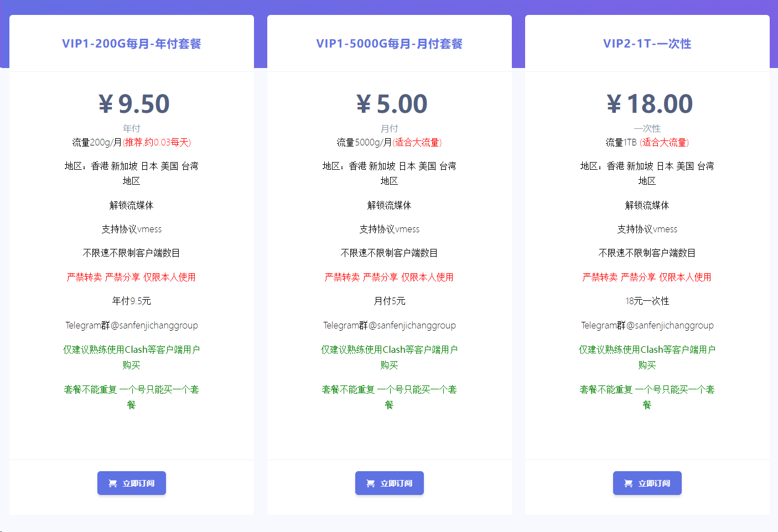Screen dimensions: 778x532
Task: Select the red 推荐 约0.03每天 note
Action: [157, 143]
